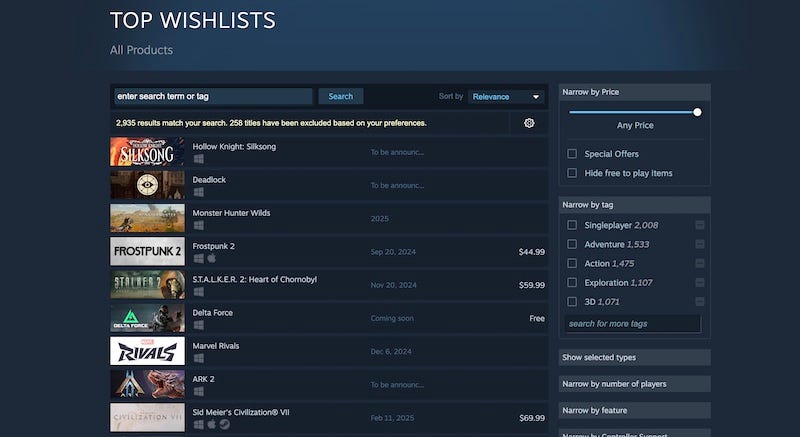800x437 pixels.
Task: Click Apple macOS icon under Frostpunk 2
Action: 211,259
